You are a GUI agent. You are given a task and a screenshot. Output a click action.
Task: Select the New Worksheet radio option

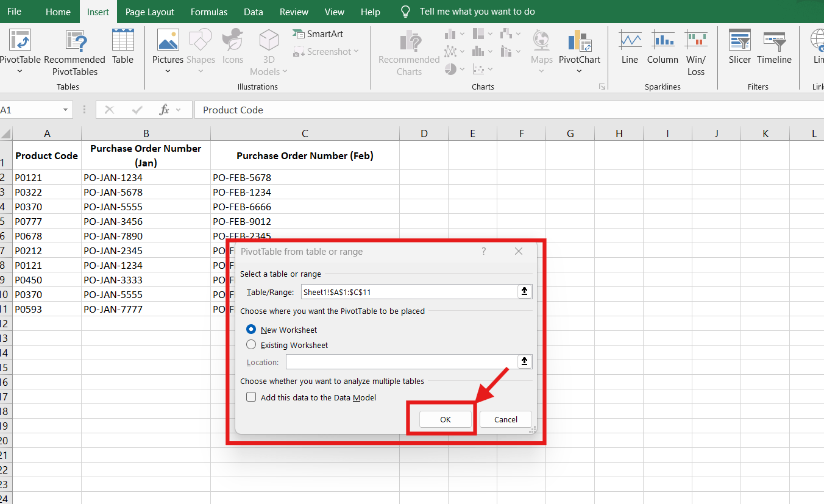251,329
